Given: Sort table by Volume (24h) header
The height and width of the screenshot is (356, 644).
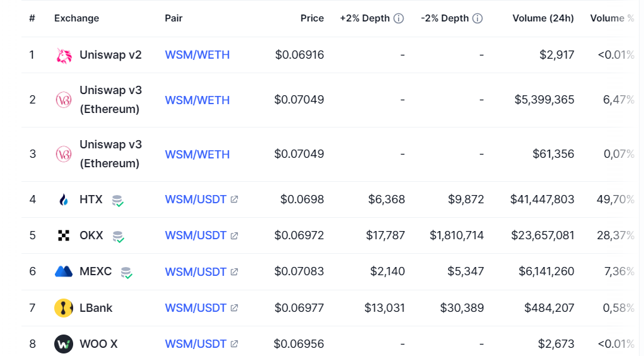Looking at the screenshot, I should [543, 18].
